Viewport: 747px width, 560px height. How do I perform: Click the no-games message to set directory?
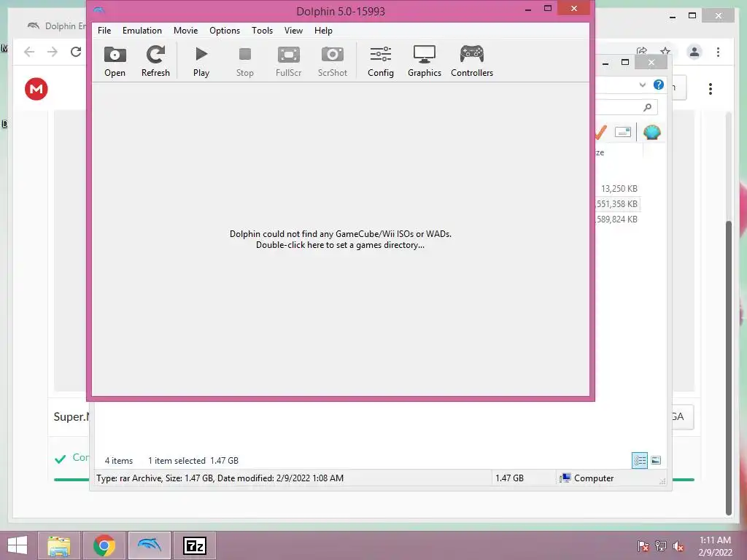[x=340, y=239]
